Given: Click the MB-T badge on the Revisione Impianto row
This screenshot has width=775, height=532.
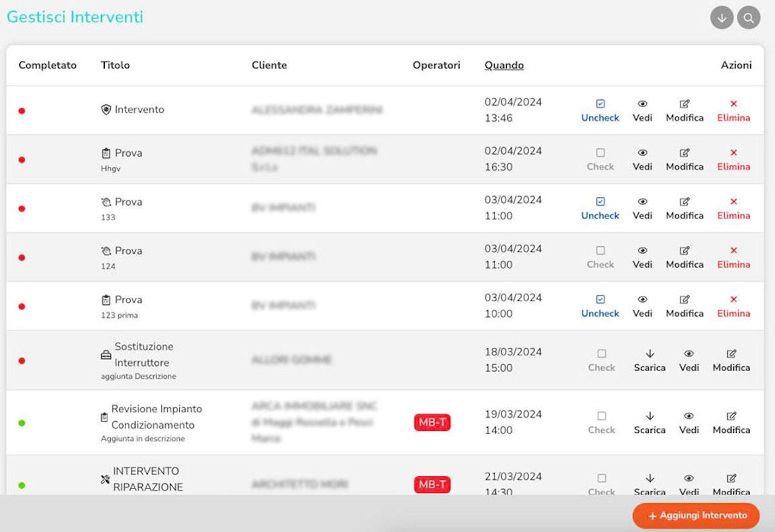Looking at the screenshot, I should (432, 422).
